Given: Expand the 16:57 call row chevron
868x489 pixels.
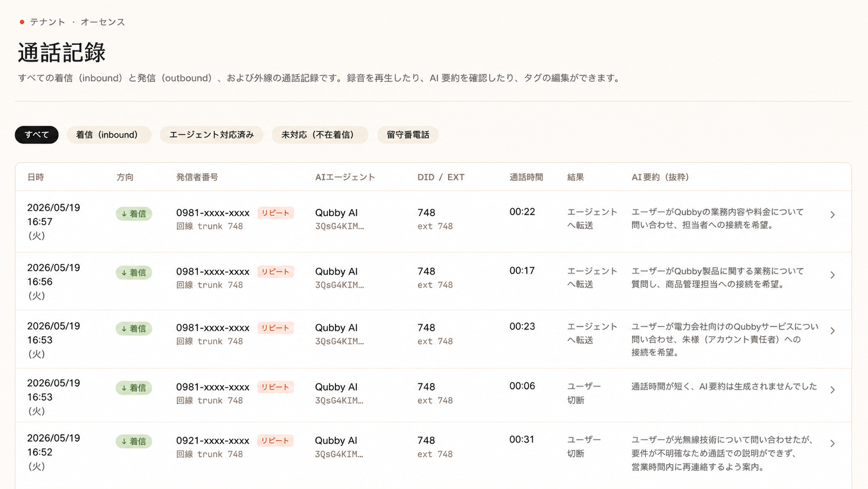Looking at the screenshot, I should pos(832,215).
